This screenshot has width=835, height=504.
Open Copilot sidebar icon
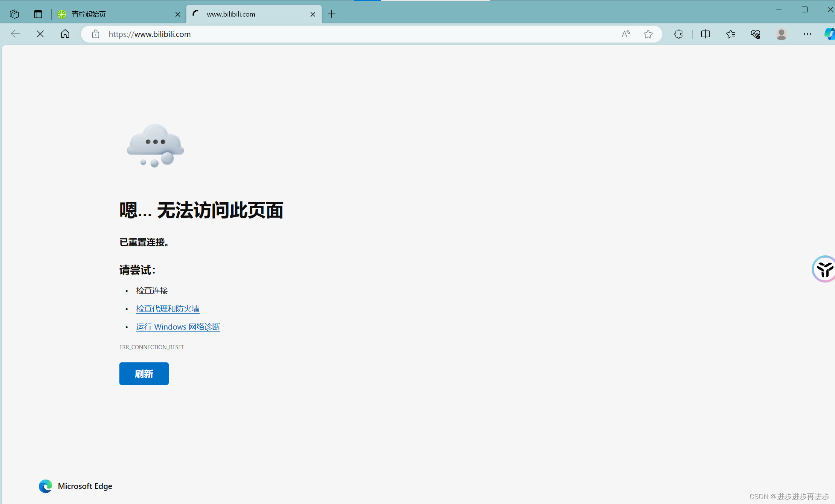[x=829, y=34]
